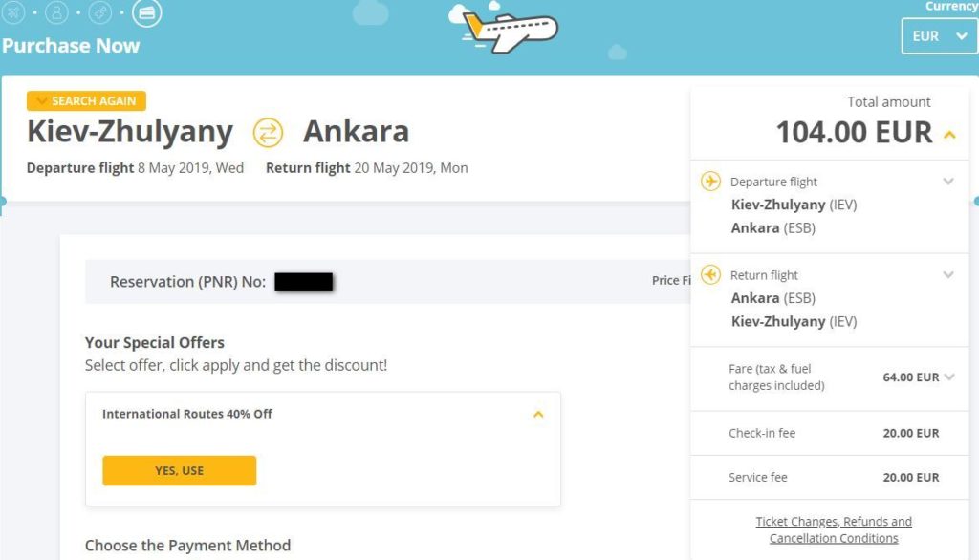Click the Service fee row

(831, 478)
